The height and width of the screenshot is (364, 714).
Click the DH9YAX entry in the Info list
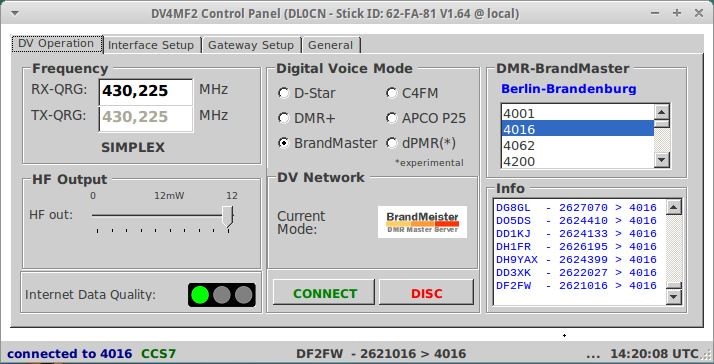(576, 260)
